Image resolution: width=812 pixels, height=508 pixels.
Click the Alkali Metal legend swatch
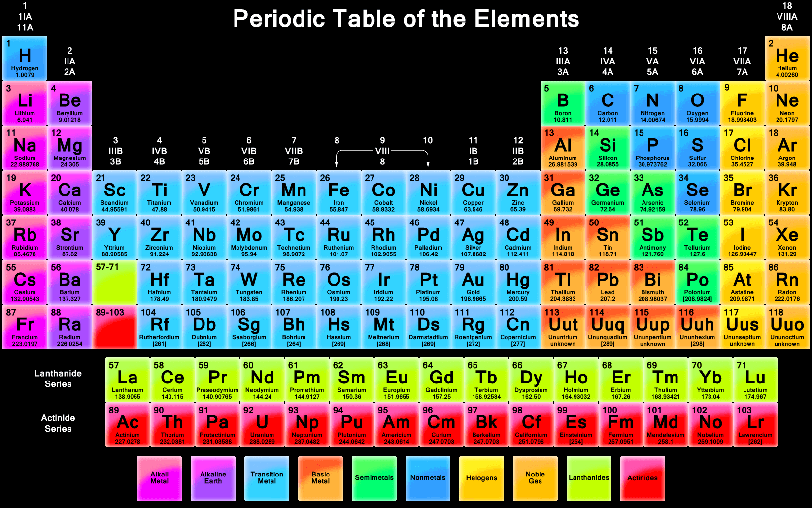pos(159,478)
